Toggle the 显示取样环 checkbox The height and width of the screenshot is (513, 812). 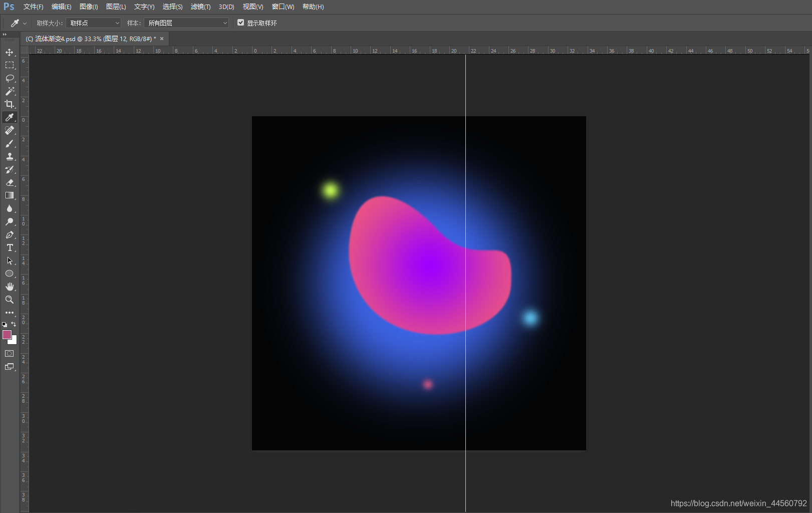[x=241, y=23]
